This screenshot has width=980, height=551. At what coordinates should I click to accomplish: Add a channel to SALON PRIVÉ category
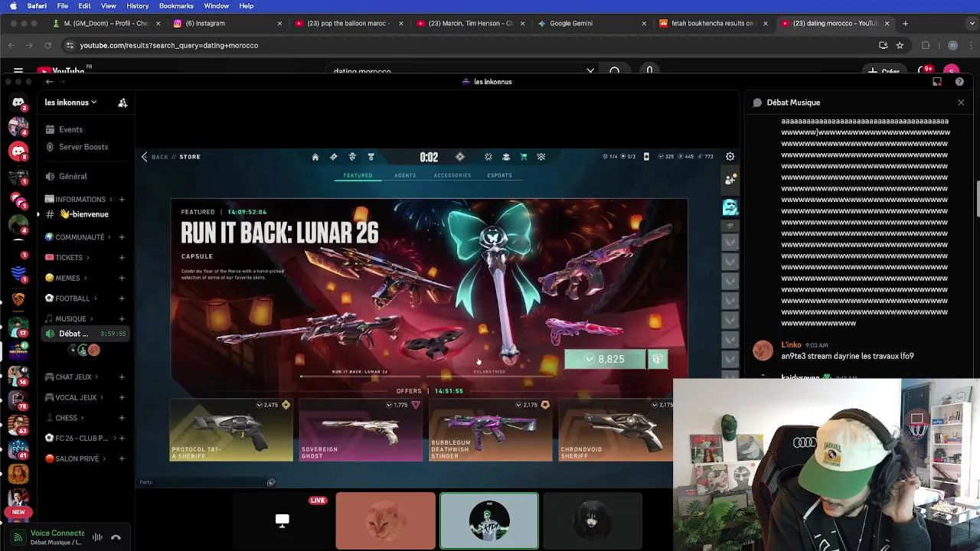[x=122, y=459]
